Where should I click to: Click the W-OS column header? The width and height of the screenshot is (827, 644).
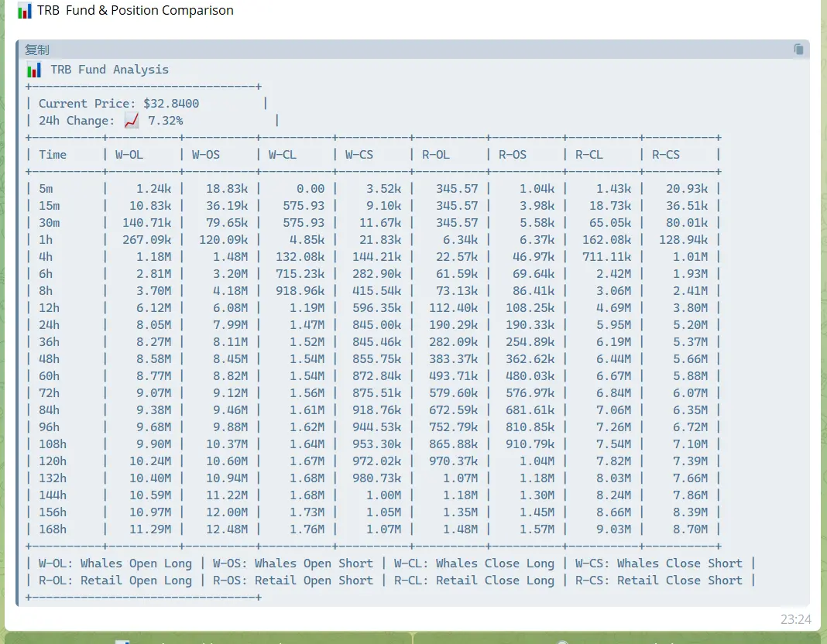click(x=206, y=155)
